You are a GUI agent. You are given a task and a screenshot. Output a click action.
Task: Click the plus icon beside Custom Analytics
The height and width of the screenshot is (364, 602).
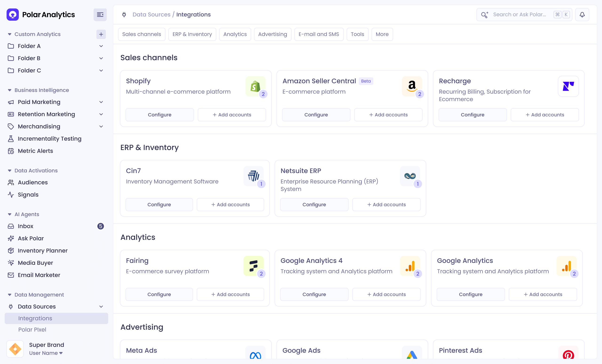click(x=101, y=34)
